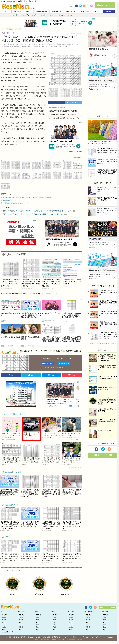Open 歯科衛生士になろう sidebar ad arrow
Screen dimensions: 119x644
tap(115, 55)
